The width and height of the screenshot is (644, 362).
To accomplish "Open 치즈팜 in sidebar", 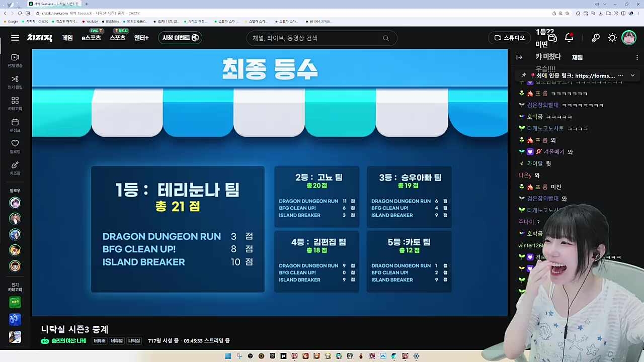I will [15, 168].
